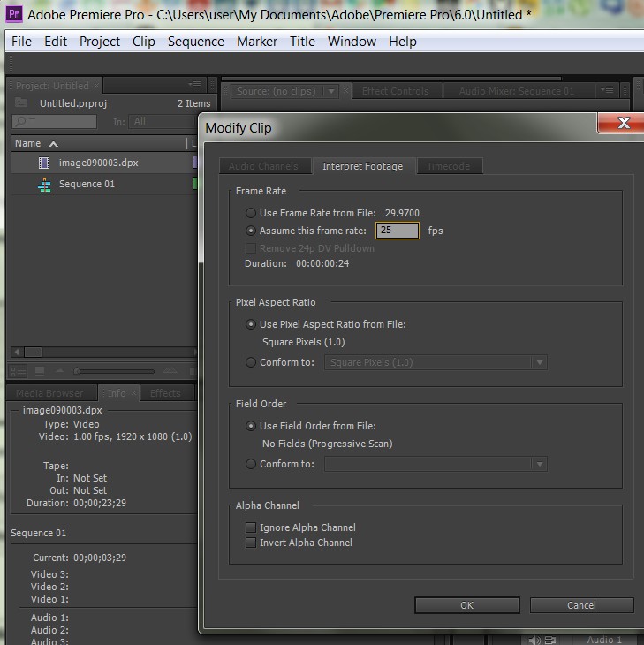Select Conform to radio under Field Order
Viewport: 644px width, 645px height.
tap(251, 464)
